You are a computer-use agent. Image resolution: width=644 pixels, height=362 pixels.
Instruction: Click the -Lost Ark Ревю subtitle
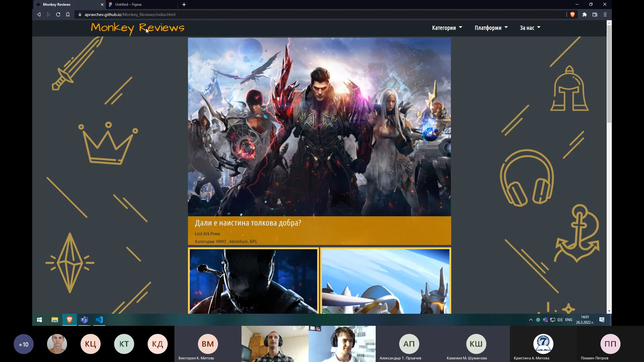[207, 234]
